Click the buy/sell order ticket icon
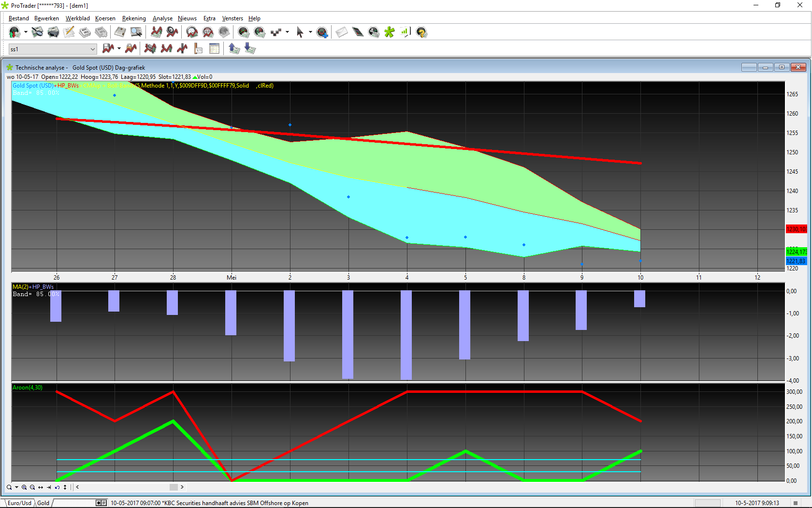Viewport: 812px width, 508px height. [85, 32]
